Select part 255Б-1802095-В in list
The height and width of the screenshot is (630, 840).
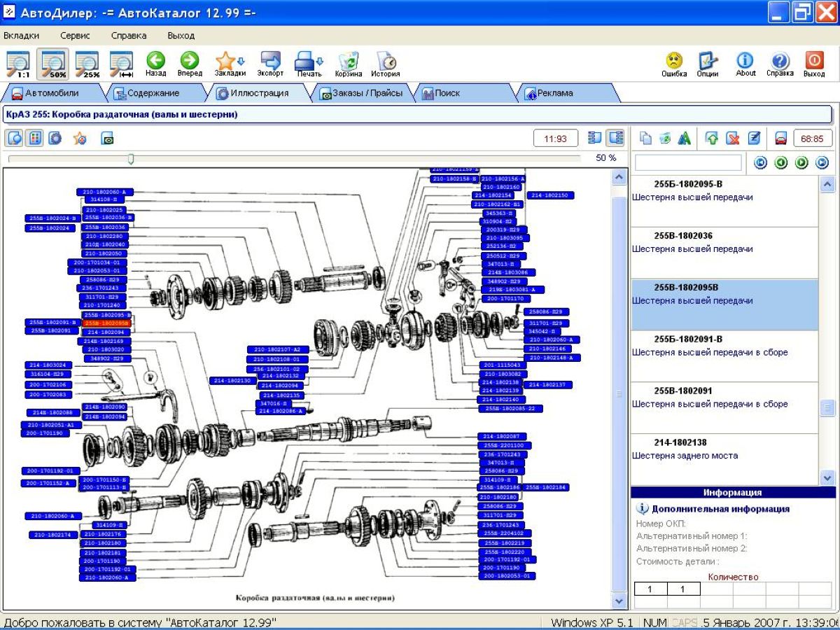pos(724,202)
